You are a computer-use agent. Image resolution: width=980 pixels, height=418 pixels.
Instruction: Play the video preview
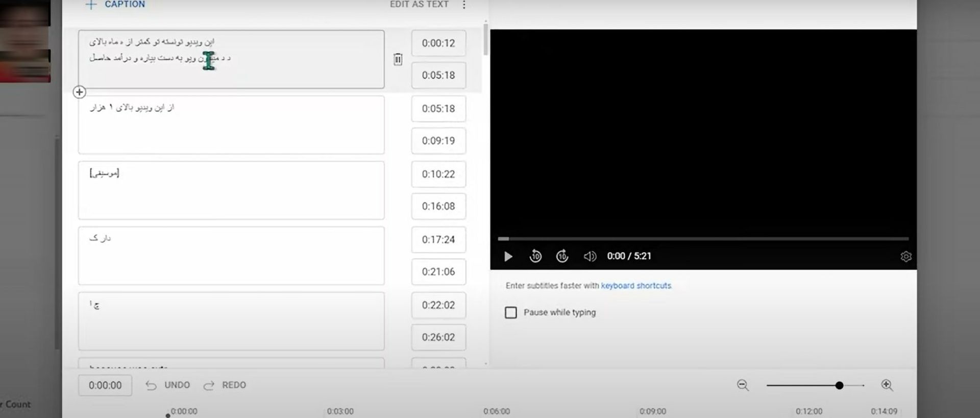(508, 257)
